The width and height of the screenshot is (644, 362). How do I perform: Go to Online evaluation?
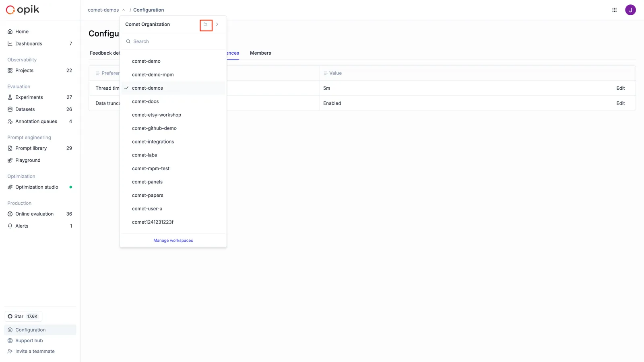(x=40, y=214)
